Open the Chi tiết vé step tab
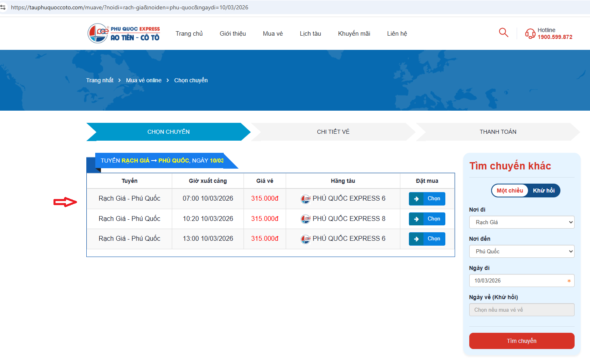 [333, 132]
